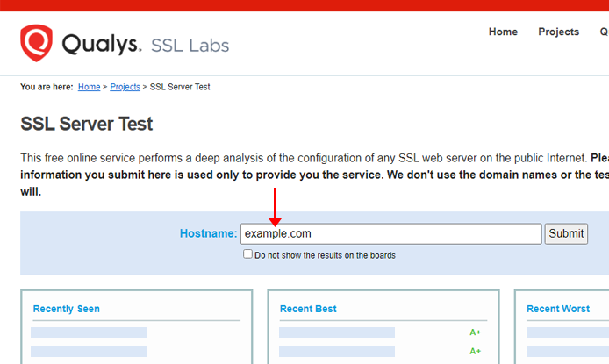Click the Hostname label
The height and width of the screenshot is (364, 609).
(x=208, y=233)
